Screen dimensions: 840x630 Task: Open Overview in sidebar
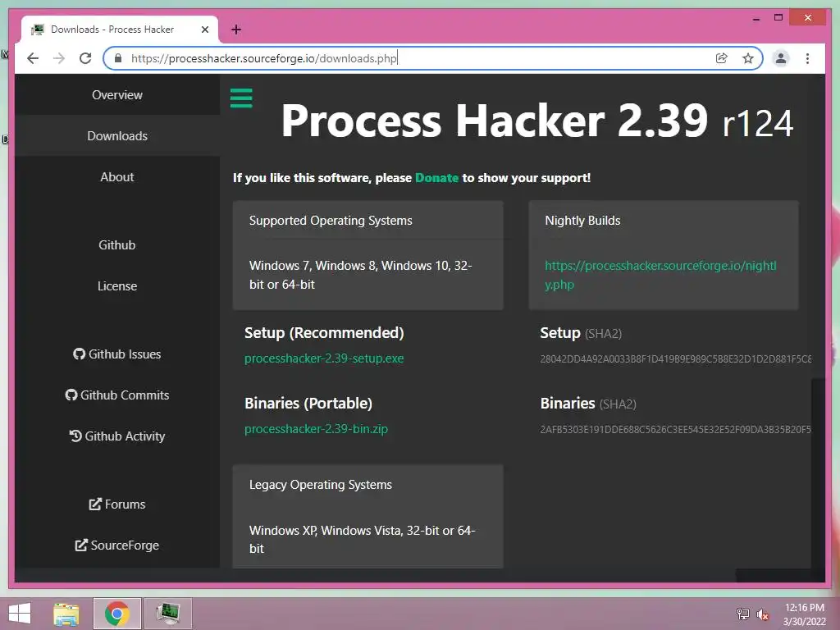pyautogui.click(x=117, y=95)
